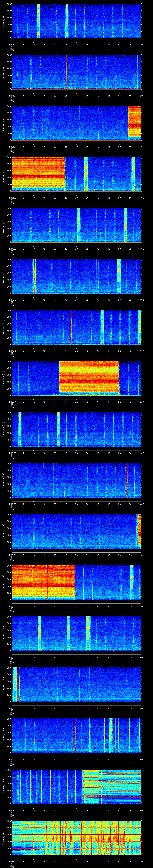Image resolution: width=153 pixels, height=868 pixels.
Task: Select the 11:25:00 start time label
Action: tap(12, 810)
